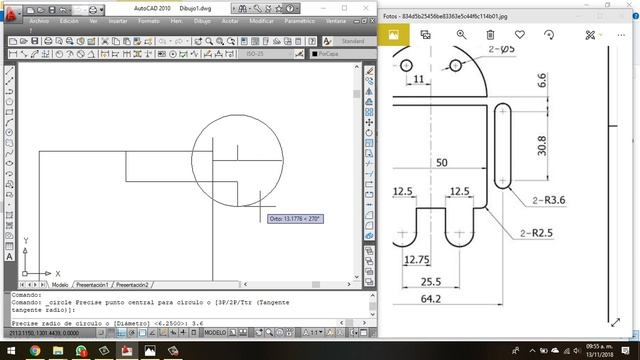Open the Archivo menu

click(x=39, y=21)
